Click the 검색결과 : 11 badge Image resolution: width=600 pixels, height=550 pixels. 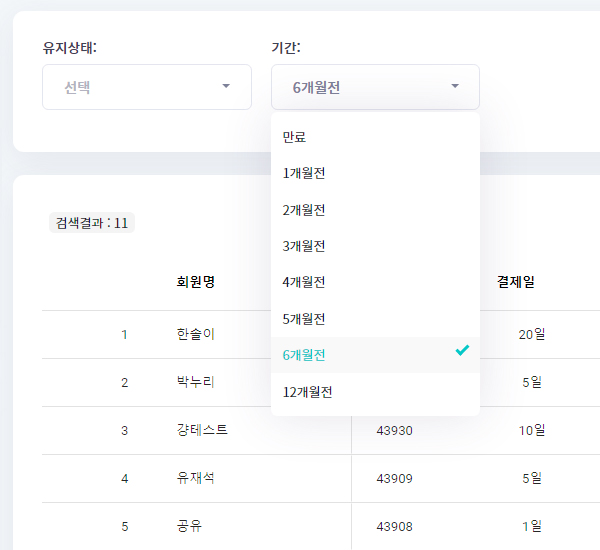pyautogui.click(x=92, y=222)
